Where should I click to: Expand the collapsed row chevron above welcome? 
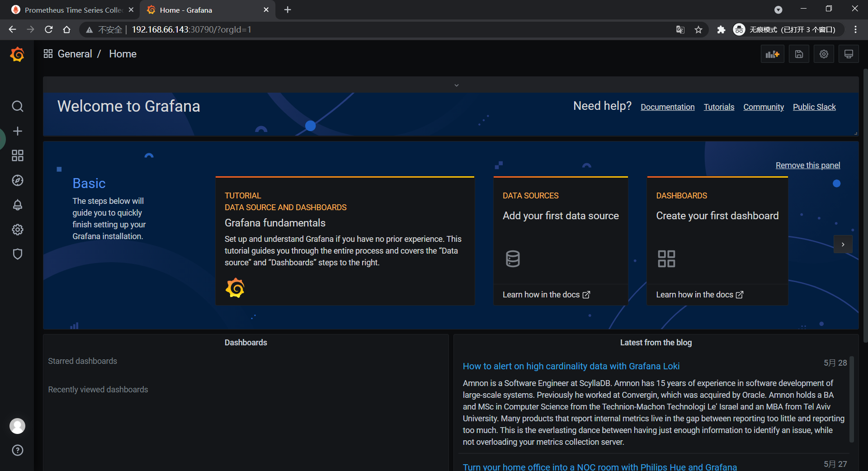tap(456, 85)
